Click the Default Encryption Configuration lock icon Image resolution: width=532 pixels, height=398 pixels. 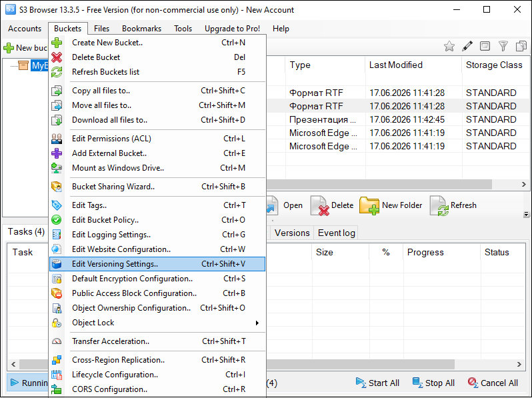57,279
